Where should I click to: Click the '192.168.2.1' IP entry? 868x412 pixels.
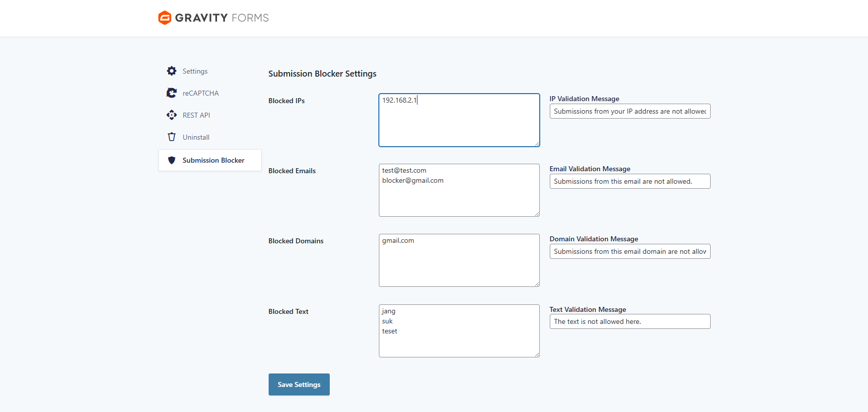[399, 100]
